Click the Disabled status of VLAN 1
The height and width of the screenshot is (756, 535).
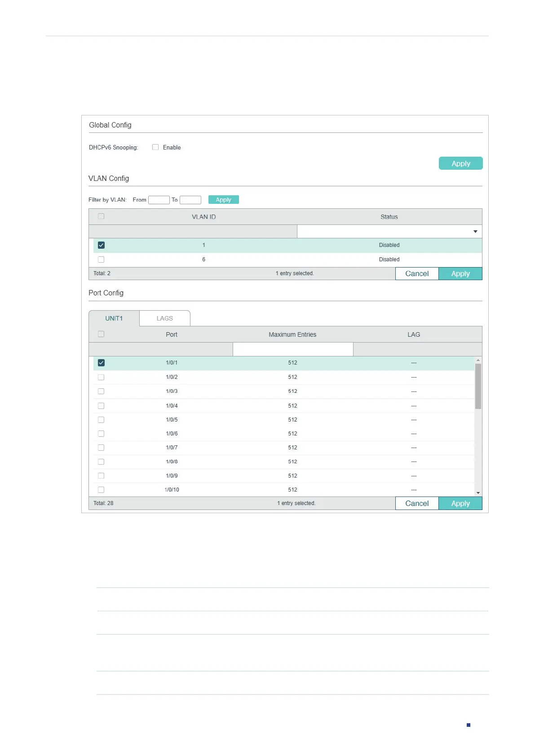point(389,245)
